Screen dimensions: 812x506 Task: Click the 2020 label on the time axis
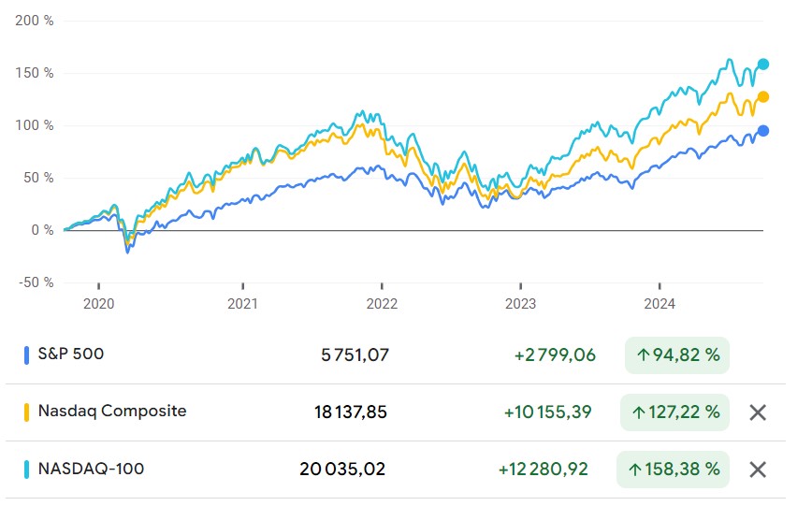point(98,303)
